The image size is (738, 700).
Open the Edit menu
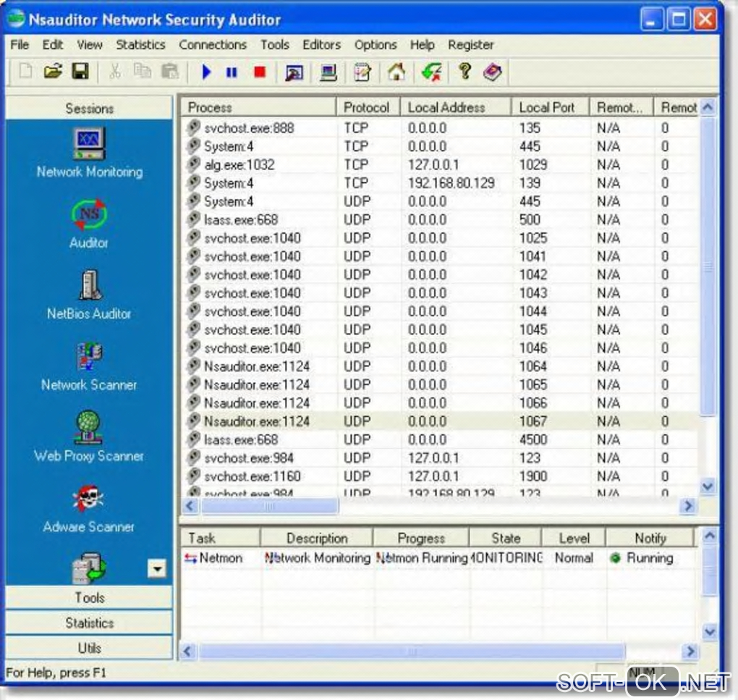(x=52, y=45)
